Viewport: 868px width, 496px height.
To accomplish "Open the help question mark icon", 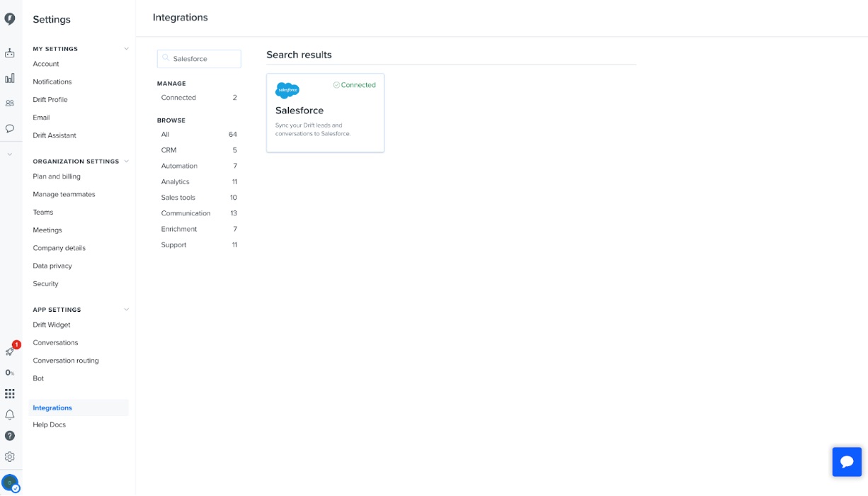I will coord(10,436).
